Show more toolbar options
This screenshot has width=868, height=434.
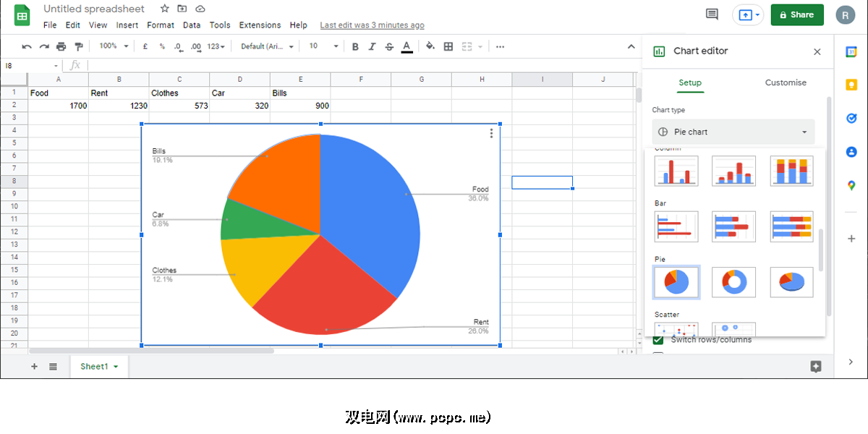(x=500, y=46)
